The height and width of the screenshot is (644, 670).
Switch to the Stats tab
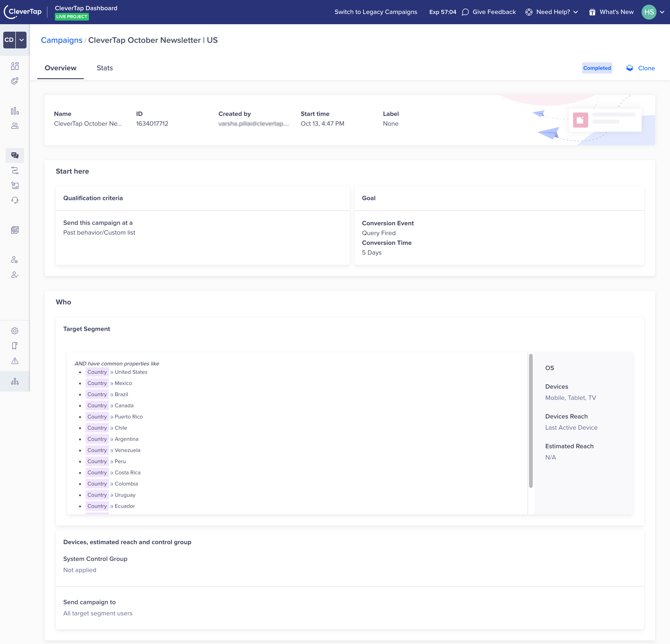point(105,68)
